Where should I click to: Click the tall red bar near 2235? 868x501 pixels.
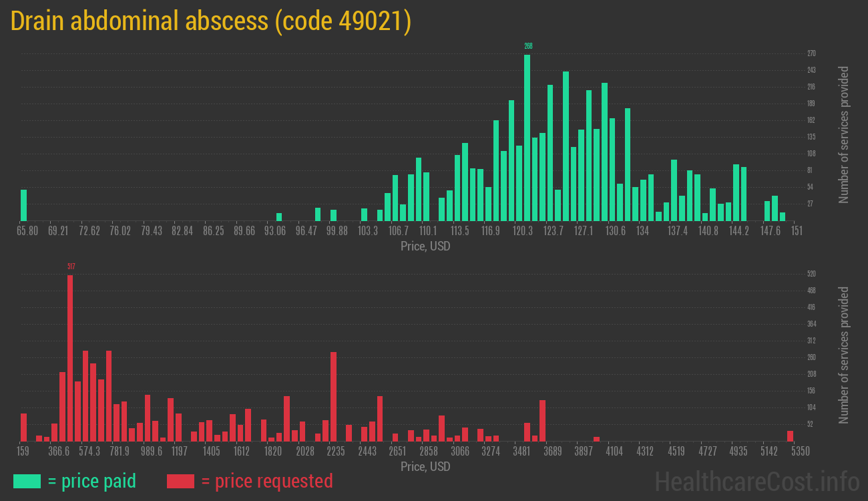333,397
